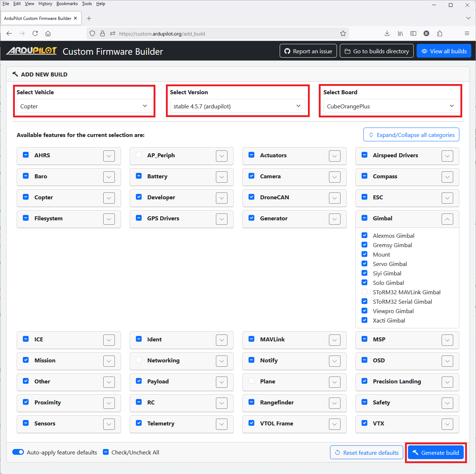Click the Generate build button

pos(435,453)
